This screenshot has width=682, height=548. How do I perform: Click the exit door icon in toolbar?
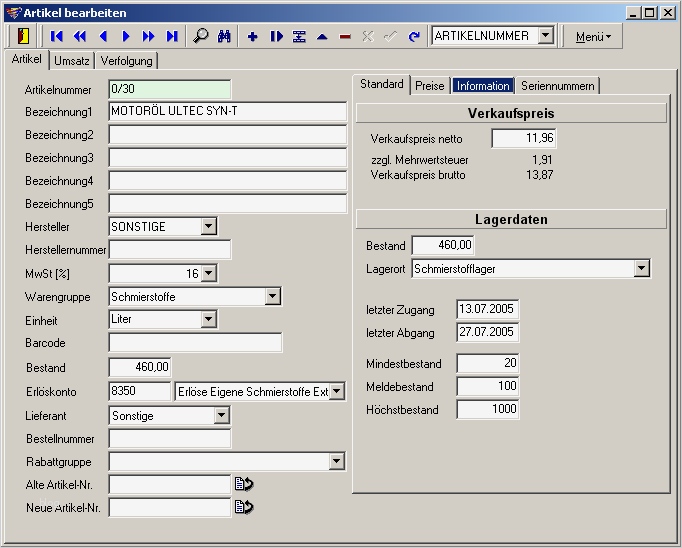click(22, 36)
